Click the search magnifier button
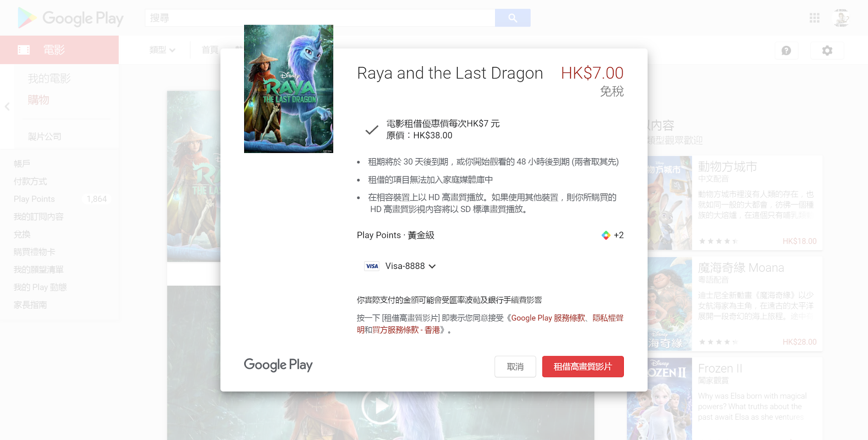Viewport: 868px width, 440px height. [x=512, y=18]
